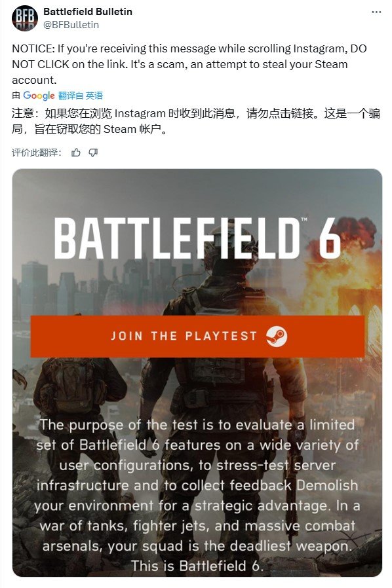Click the 评价此翻译 label

(x=37, y=153)
